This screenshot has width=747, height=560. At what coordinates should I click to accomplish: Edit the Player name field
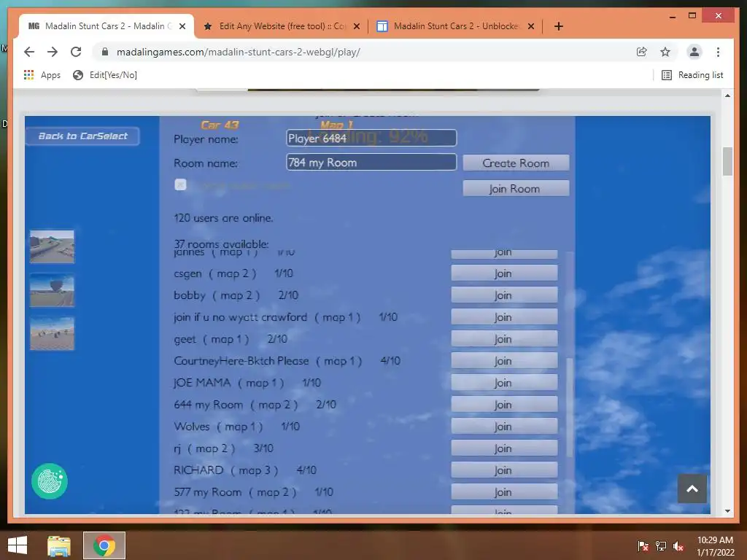[x=371, y=138]
